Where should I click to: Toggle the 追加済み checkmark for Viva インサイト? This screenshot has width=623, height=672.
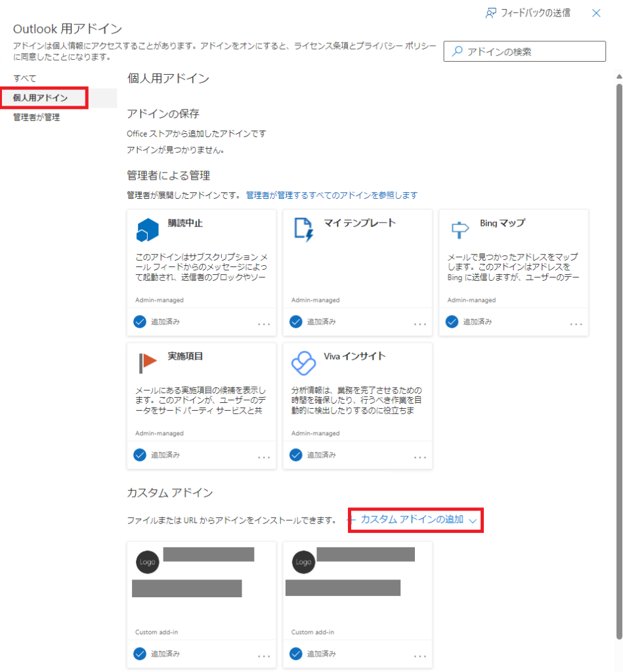295,455
